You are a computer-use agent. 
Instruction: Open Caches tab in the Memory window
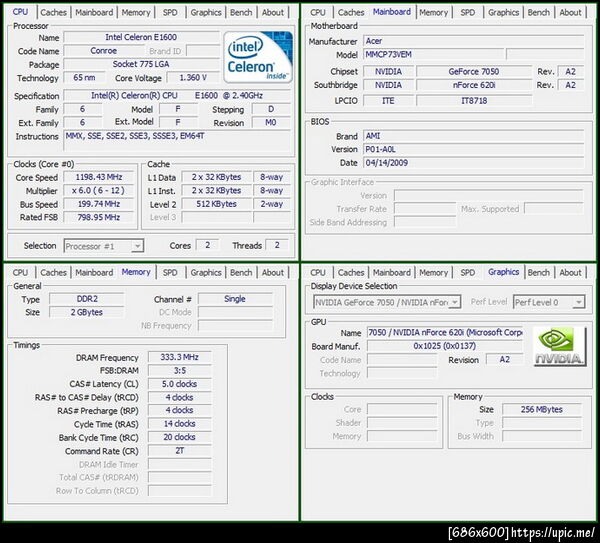(53, 272)
